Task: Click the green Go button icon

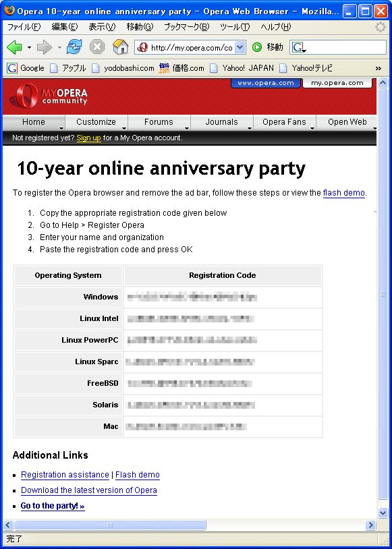Action: pyautogui.click(x=257, y=47)
